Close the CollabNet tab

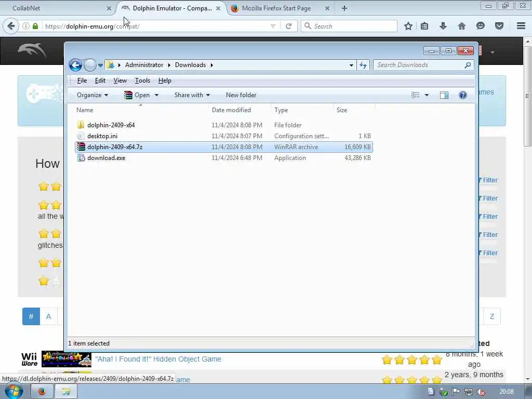pos(109,8)
